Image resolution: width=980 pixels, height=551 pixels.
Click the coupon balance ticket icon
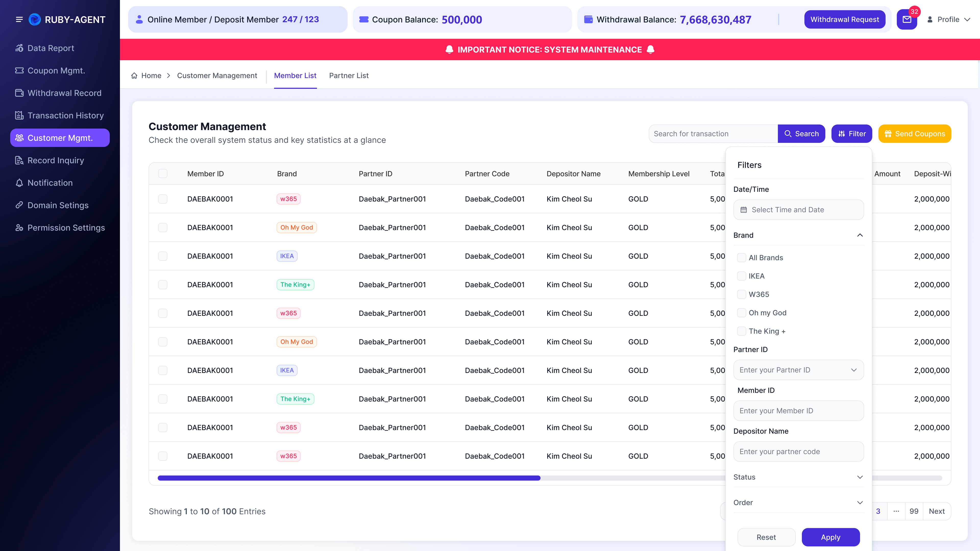(364, 19)
